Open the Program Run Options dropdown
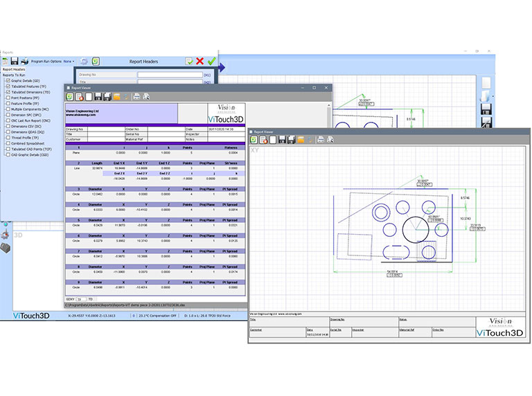The height and width of the screenshot is (396, 532). point(68,62)
